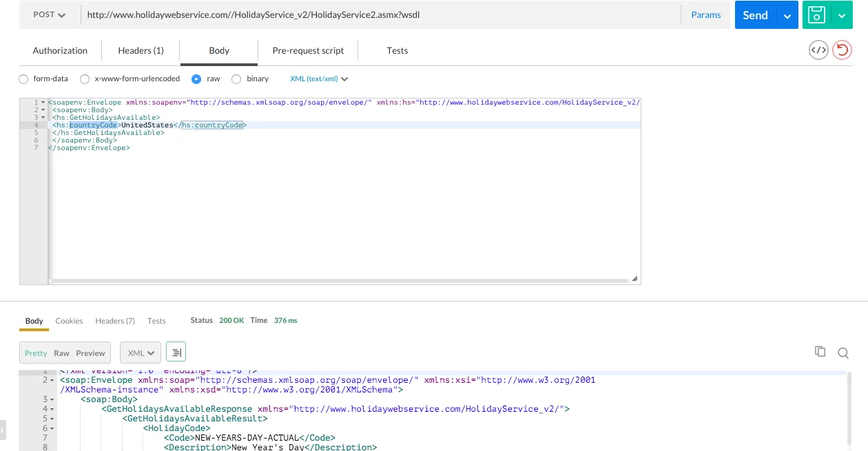Open the request Tests tab
Viewport: 868px width, 451px height.
[x=397, y=50]
